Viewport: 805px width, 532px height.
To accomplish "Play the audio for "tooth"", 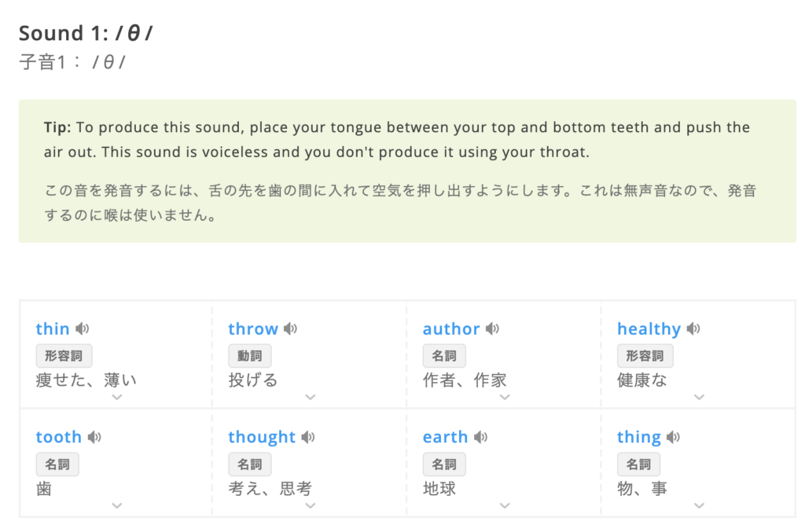I will [x=94, y=437].
